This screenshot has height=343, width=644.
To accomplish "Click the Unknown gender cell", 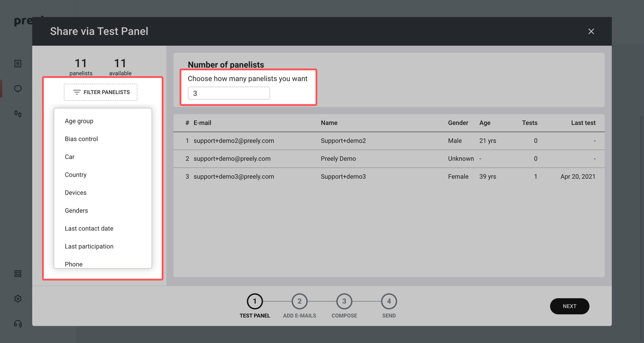I will [461, 159].
